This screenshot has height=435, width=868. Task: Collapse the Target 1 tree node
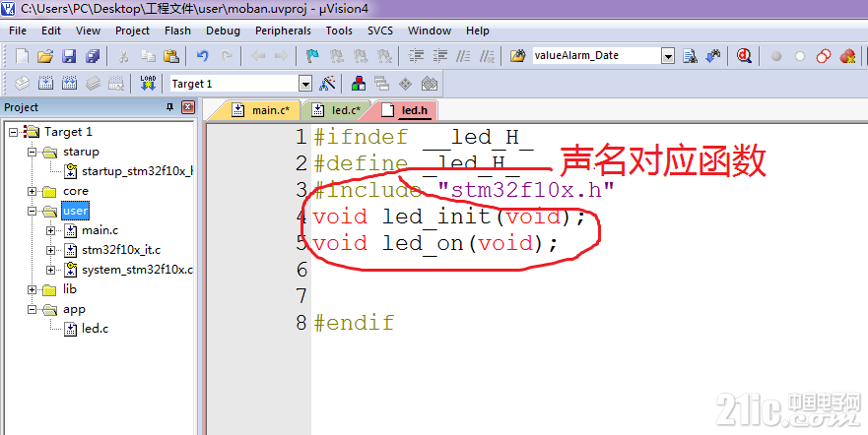point(14,132)
